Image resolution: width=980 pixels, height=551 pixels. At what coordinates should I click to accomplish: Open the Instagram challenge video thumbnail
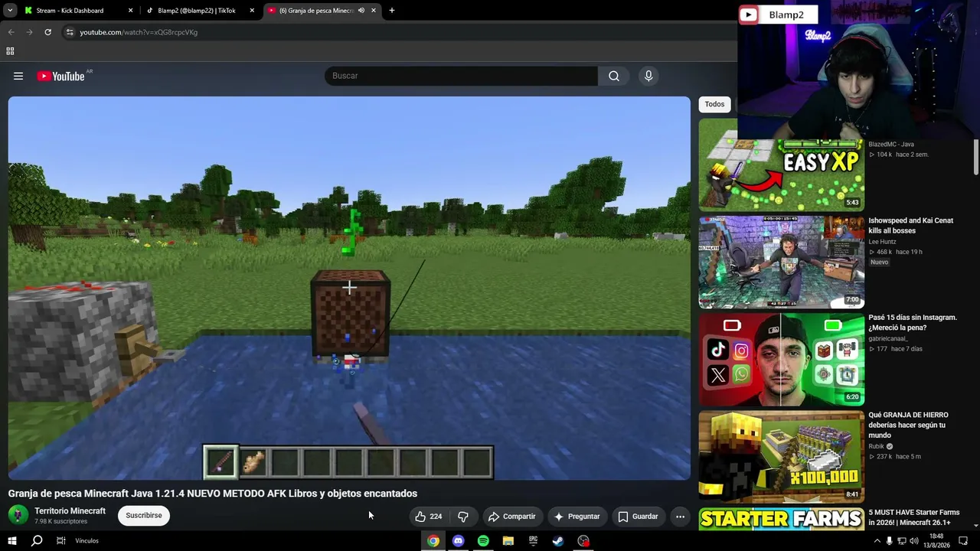click(x=781, y=359)
